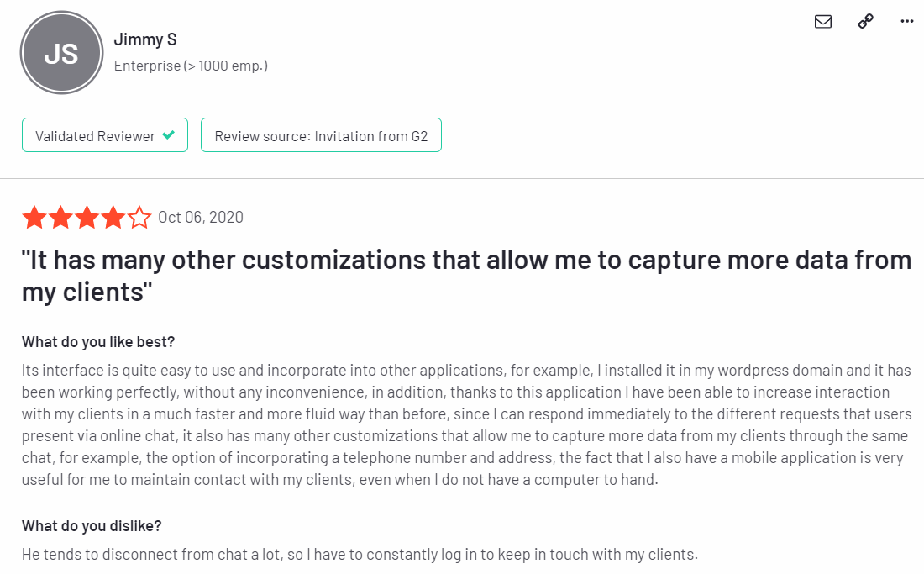Click Review source: Invitation from G2 badge
This screenshot has height=574, width=924.
(321, 135)
